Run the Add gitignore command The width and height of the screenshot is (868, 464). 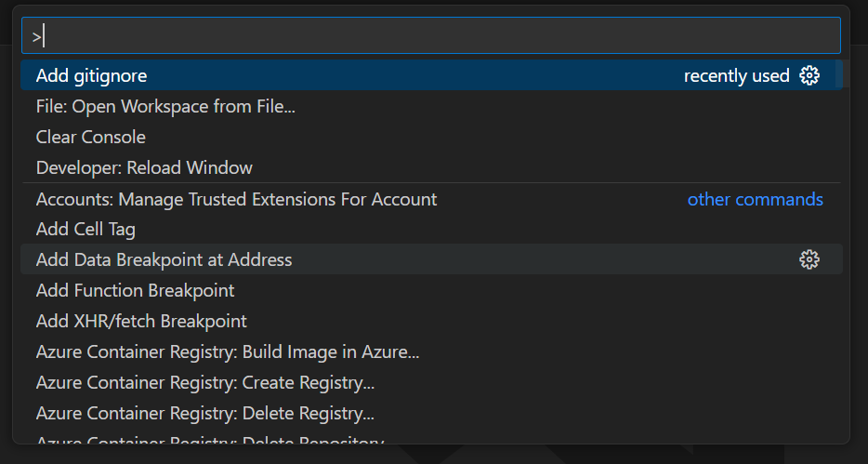(92, 75)
